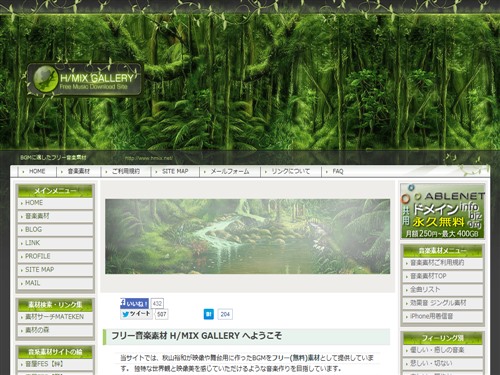500x375 pixels.
Task: Click 素材サーチMATEKEN sidebar link
Action: [55, 317]
